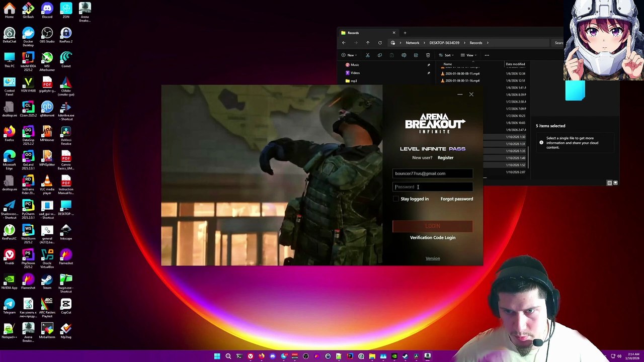The width and height of the screenshot is (644, 362).
Task: Add a new File Explorer tab
Action: coord(405,33)
